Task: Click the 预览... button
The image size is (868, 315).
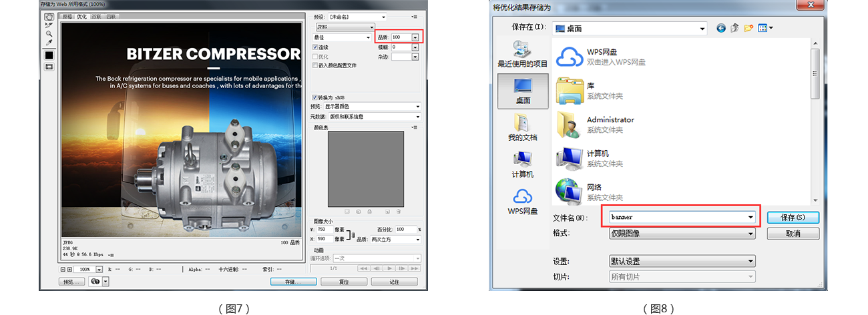Action: [x=72, y=282]
